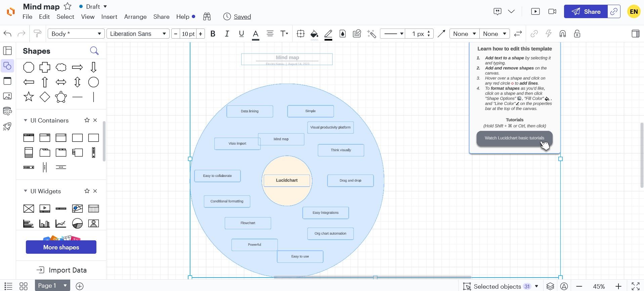Viewport: 644px width, 291px height.
Task: Click the lock icon in toolbar
Action: [x=577, y=34]
